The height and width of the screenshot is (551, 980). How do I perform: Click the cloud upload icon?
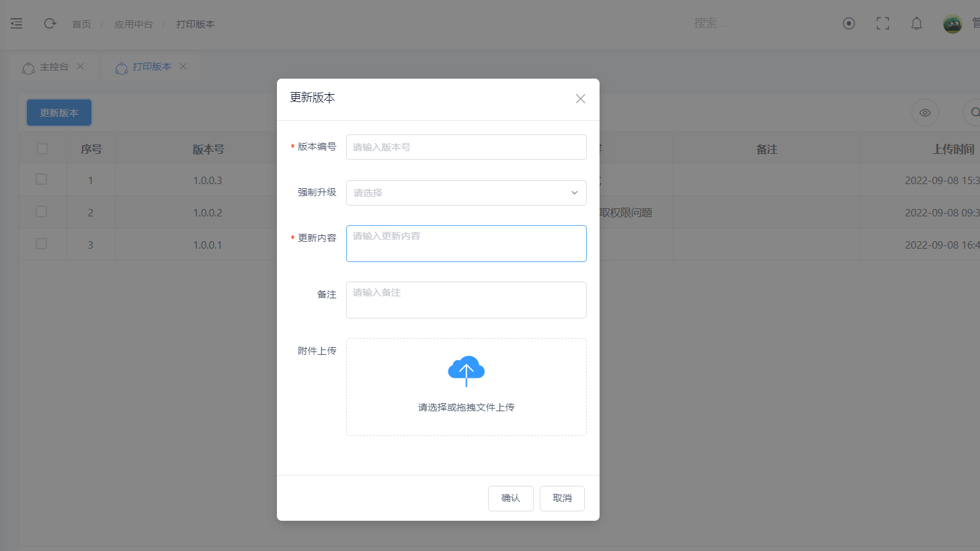pos(466,371)
